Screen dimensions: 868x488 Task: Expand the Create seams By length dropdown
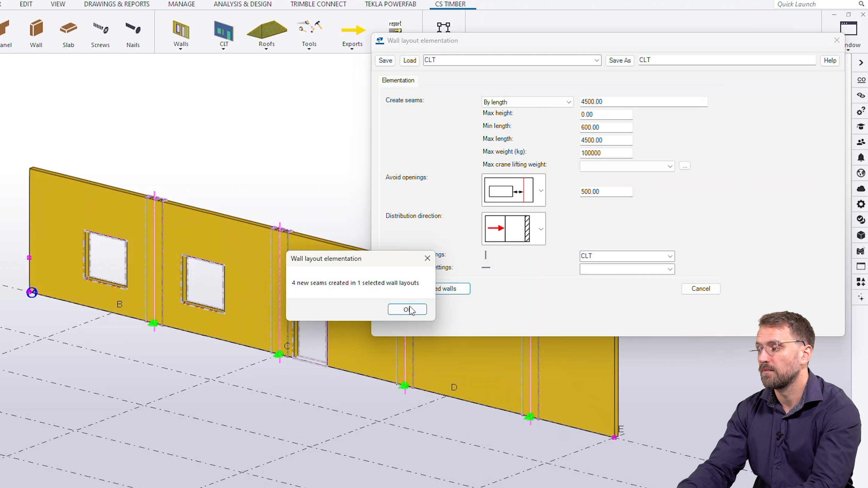click(x=527, y=102)
